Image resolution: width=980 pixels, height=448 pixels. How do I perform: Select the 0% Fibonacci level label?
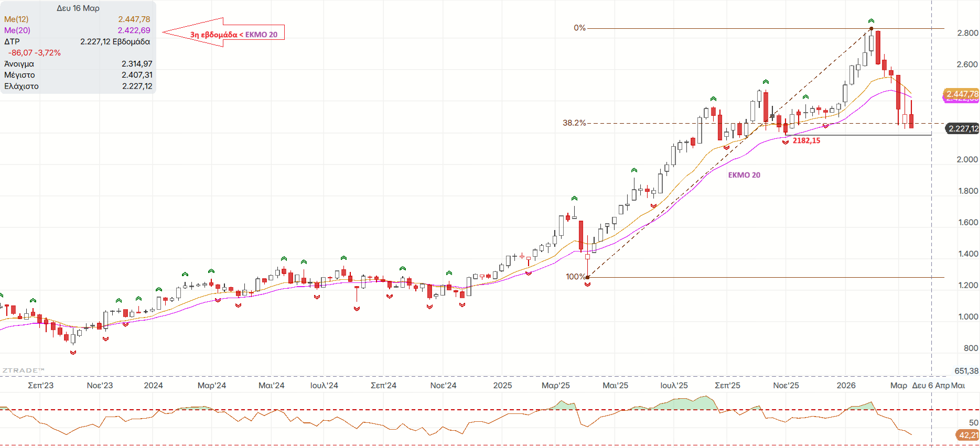click(x=579, y=28)
